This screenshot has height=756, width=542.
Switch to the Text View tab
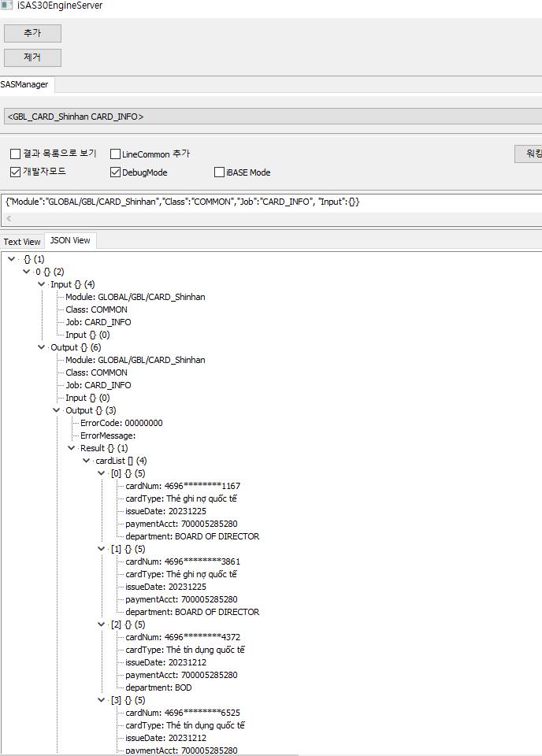pos(22,242)
